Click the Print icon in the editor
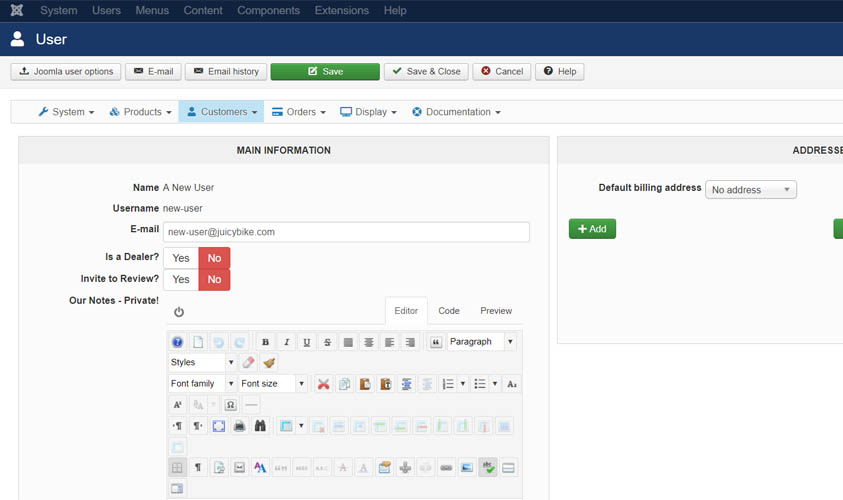 point(239,426)
